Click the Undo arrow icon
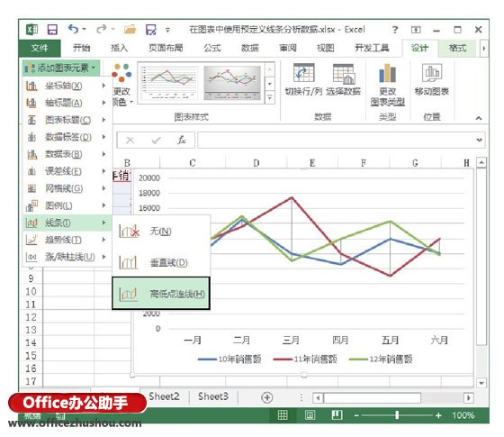The image size is (504, 437). 73,29
